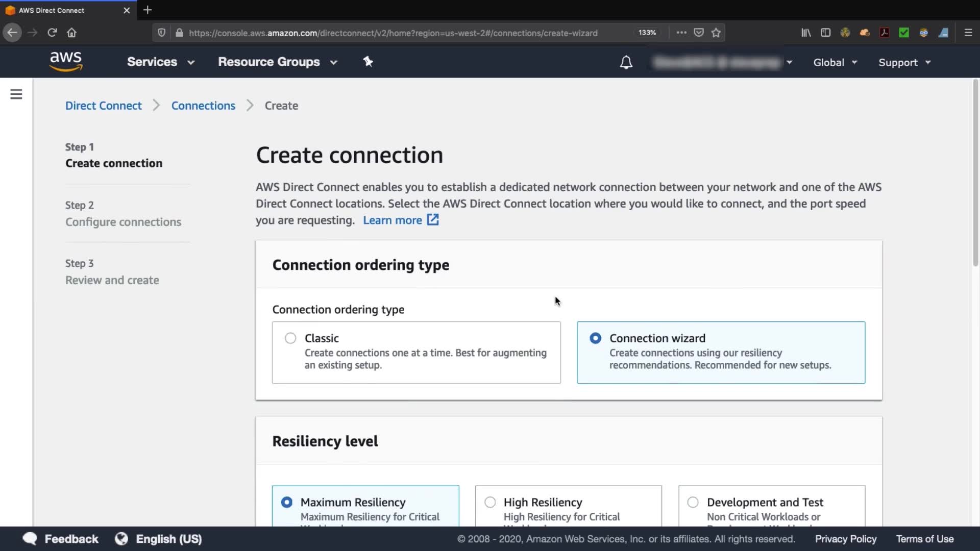Click the page vertical scrollbar
Image resolution: width=980 pixels, height=551 pixels.
point(975,173)
